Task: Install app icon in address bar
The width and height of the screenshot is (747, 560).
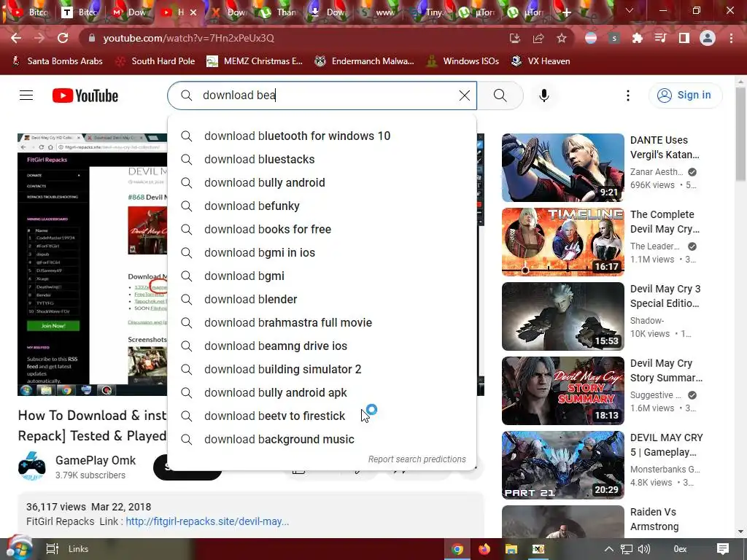Action: [x=514, y=38]
